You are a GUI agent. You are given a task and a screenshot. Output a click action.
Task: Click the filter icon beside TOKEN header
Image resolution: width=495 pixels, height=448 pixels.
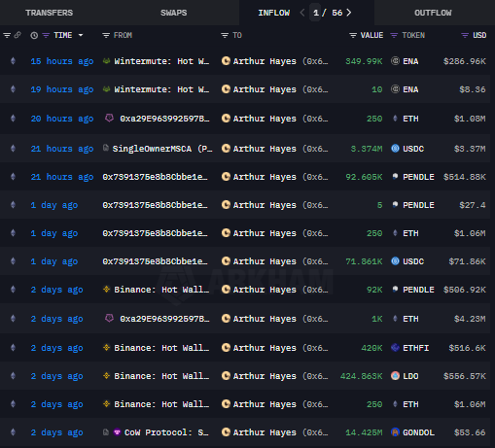394,35
